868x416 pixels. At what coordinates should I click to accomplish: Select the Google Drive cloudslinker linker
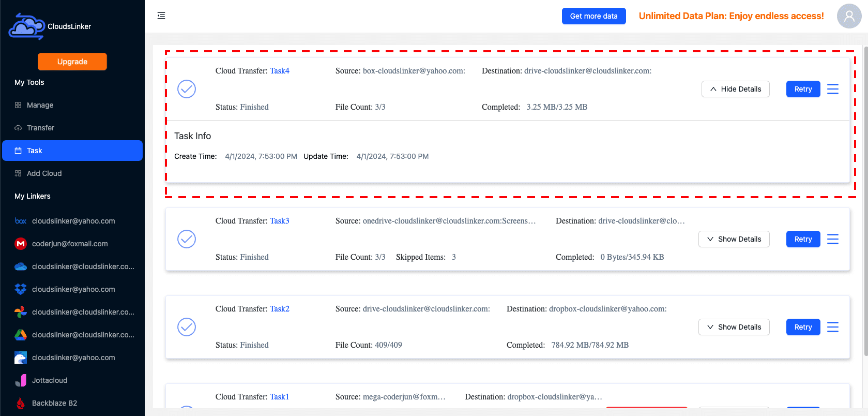[72, 335]
